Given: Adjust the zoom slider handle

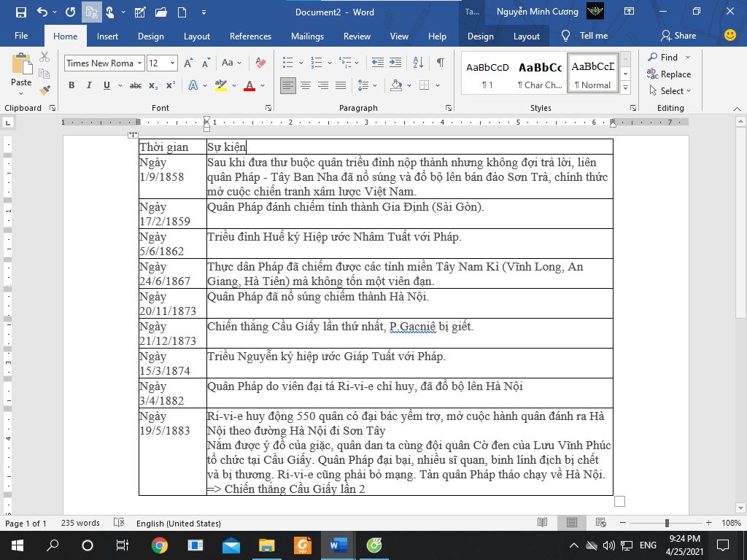Looking at the screenshot, I should click(x=667, y=523).
